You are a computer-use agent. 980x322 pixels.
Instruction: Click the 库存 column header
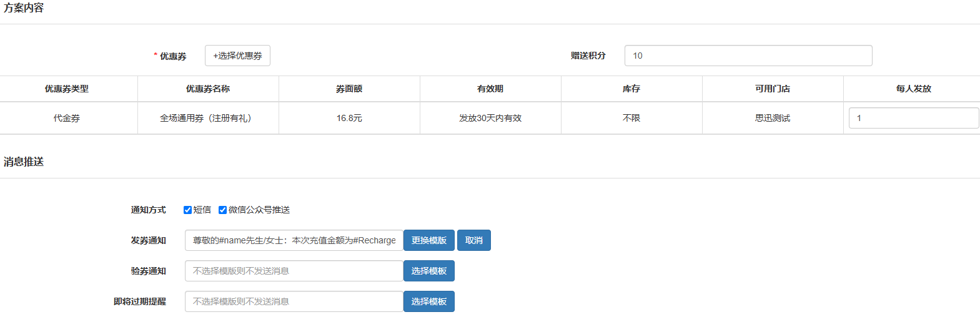pos(631,89)
